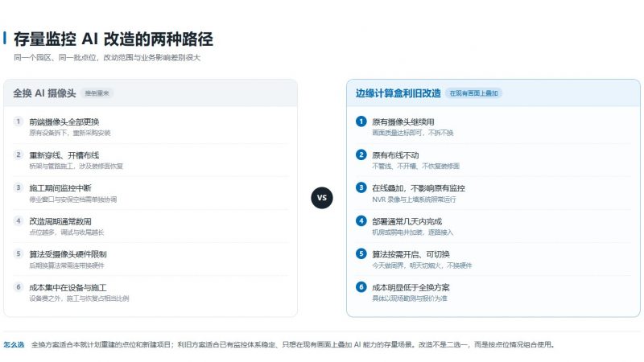This screenshot has height=362, width=644.
Task: Click blue number 5 badge beside 算法按需开启、可切换
Action: coord(361,254)
